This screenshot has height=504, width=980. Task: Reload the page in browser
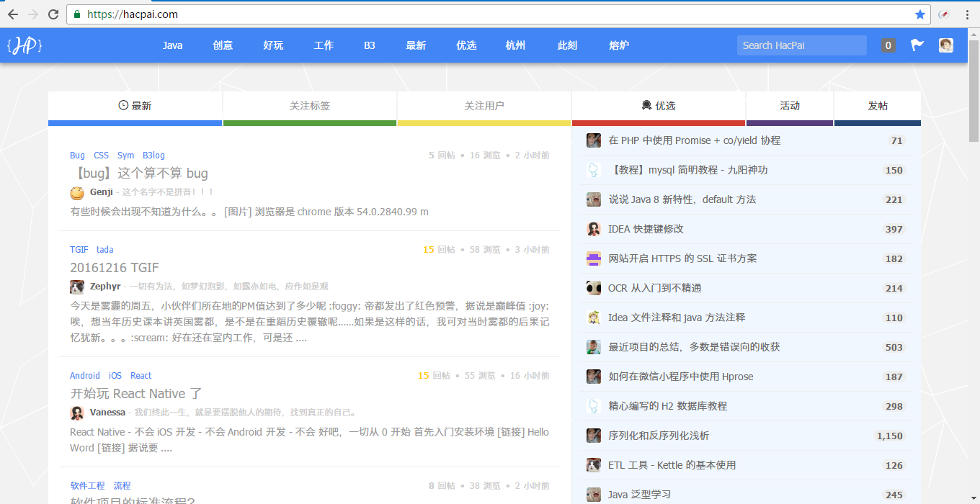[53, 14]
